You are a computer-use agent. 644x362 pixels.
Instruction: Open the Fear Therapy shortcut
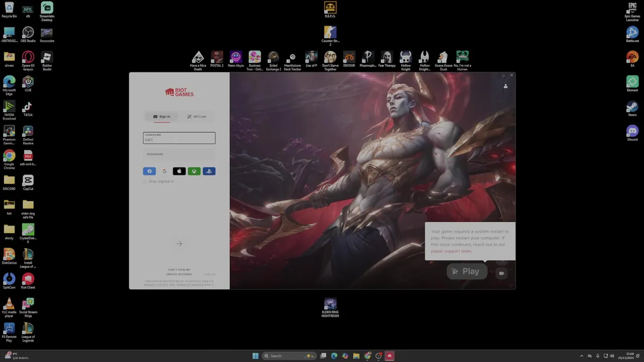coord(387,59)
